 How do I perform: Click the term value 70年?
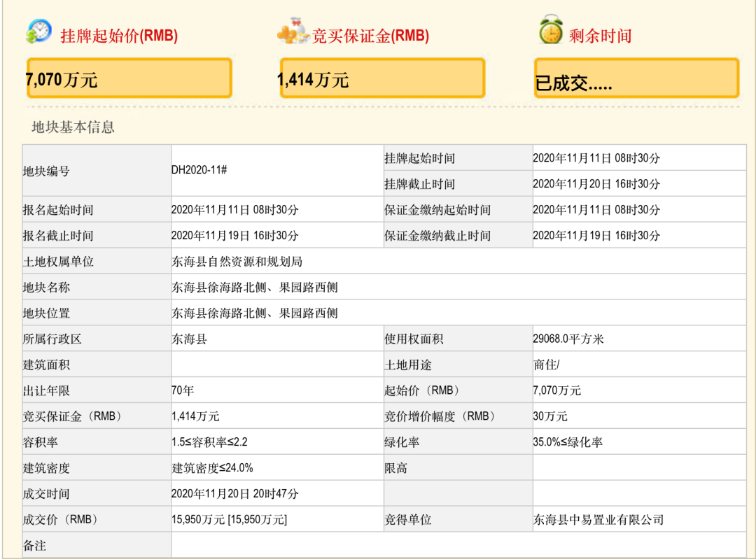[x=183, y=391]
